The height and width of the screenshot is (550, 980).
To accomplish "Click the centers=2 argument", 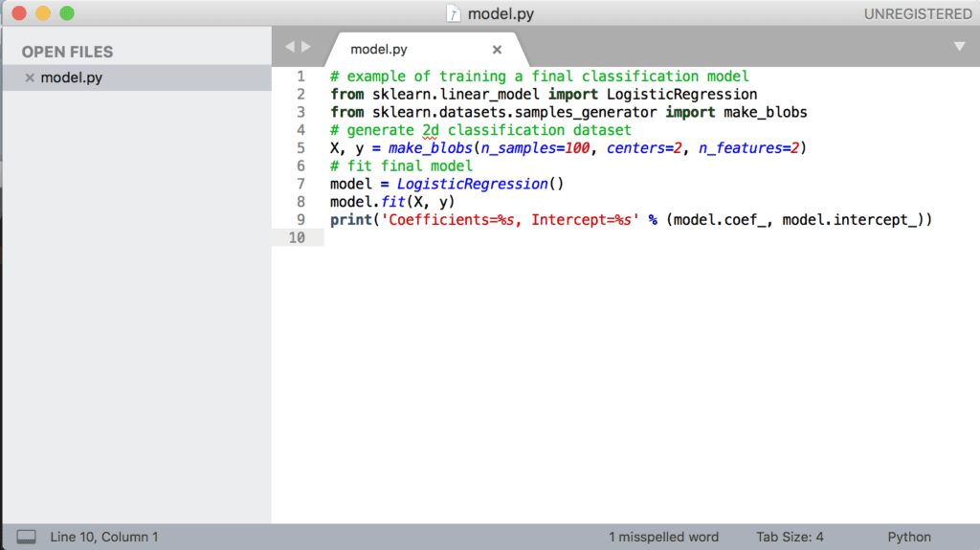I will (x=644, y=148).
